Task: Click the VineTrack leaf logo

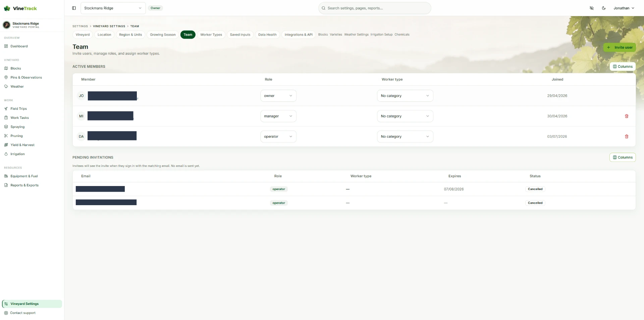Action: click(x=7, y=8)
